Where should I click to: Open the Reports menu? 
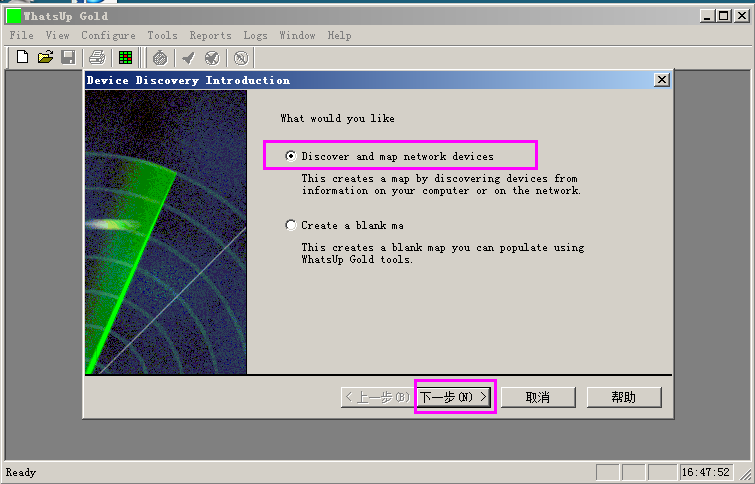[x=210, y=35]
